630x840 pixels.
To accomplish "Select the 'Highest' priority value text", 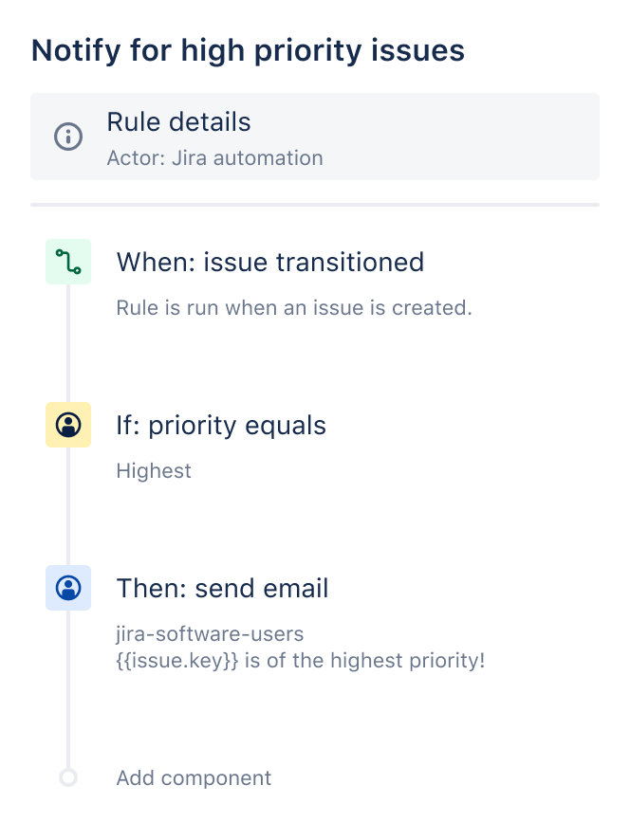I will (x=153, y=470).
